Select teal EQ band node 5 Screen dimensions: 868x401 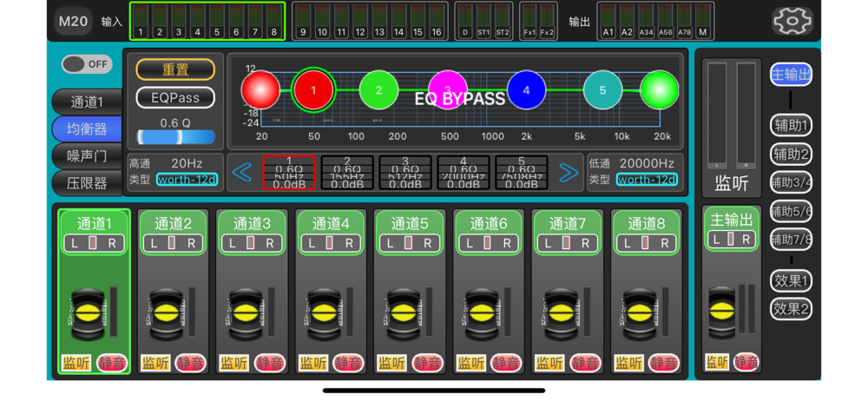click(603, 89)
